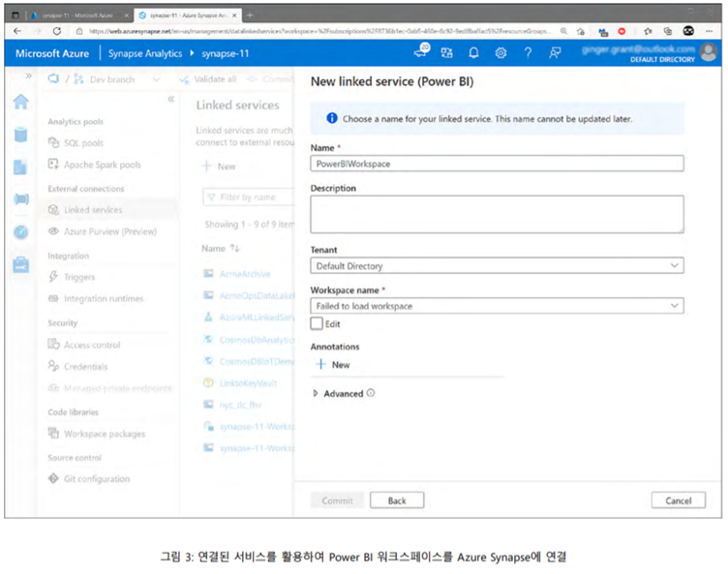Image resolution: width=728 pixels, height=574 pixels.
Task: Check the Edit checkbox
Action: 317,323
